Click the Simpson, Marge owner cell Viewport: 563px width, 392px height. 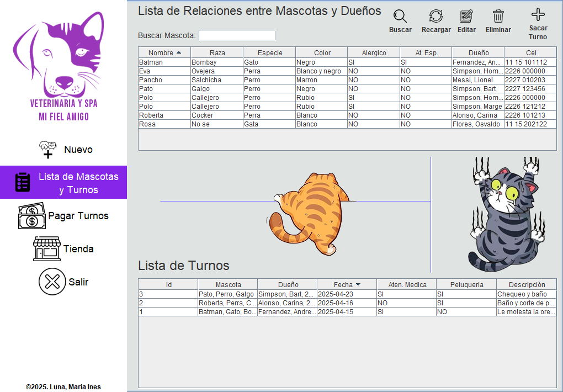pos(478,107)
